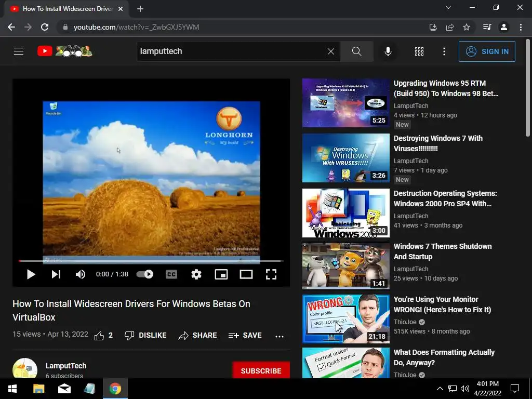Toggle the autoplay switch

point(145,274)
